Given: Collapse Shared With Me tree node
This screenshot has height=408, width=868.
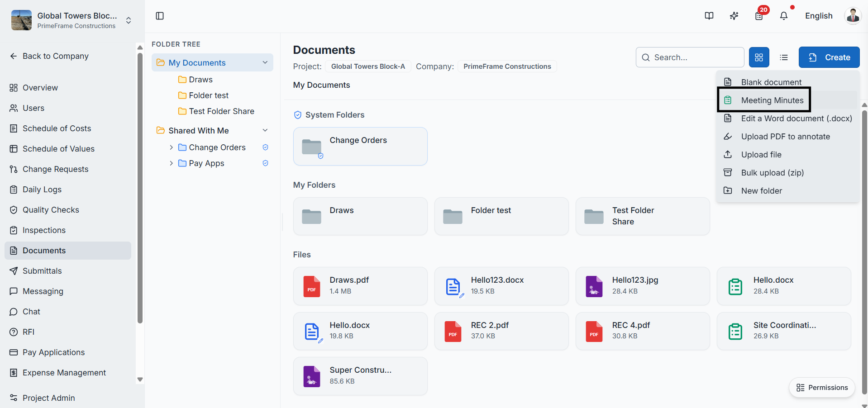Looking at the screenshot, I should tap(265, 130).
